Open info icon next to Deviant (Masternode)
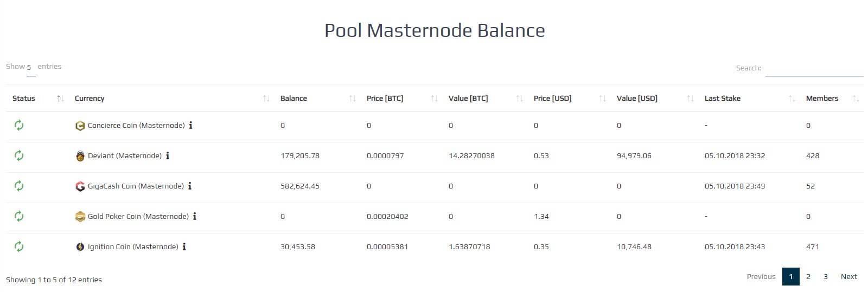Image resolution: width=868 pixels, height=292 pixels. pyautogui.click(x=168, y=155)
